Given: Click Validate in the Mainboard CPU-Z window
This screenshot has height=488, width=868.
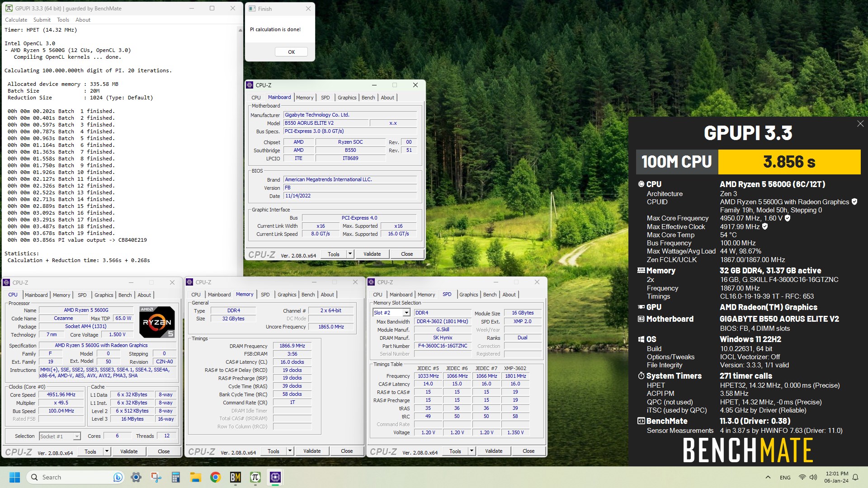Looking at the screenshot, I should pyautogui.click(x=372, y=254).
